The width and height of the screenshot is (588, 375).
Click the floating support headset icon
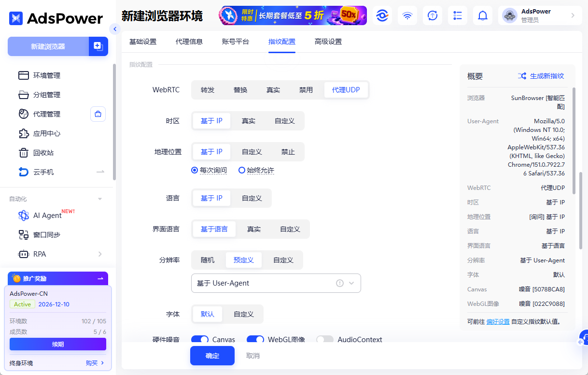pos(583,338)
